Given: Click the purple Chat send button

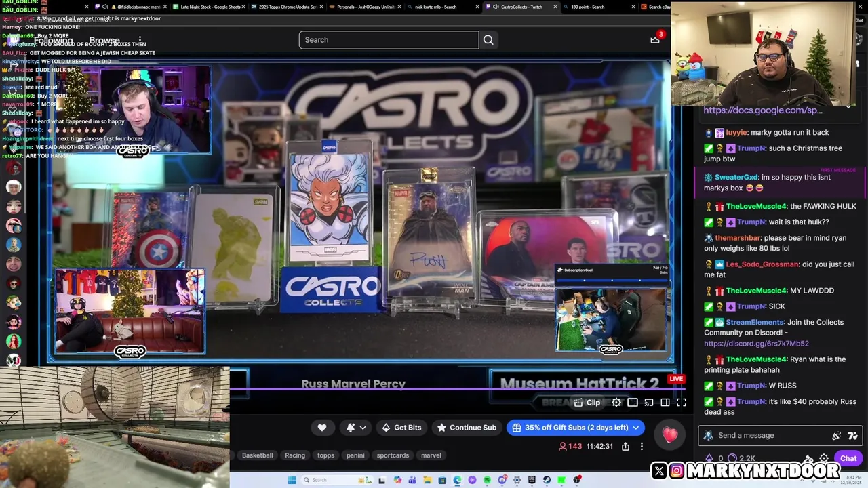Looking at the screenshot, I should pyautogui.click(x=848, y=458).
